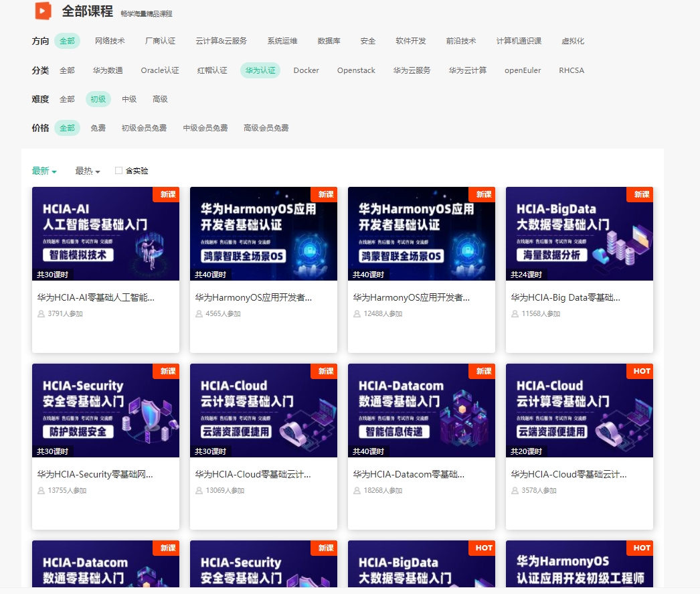Expand the 最热 sort dropdown
This screenshot has height=594, width=700.
88,171
